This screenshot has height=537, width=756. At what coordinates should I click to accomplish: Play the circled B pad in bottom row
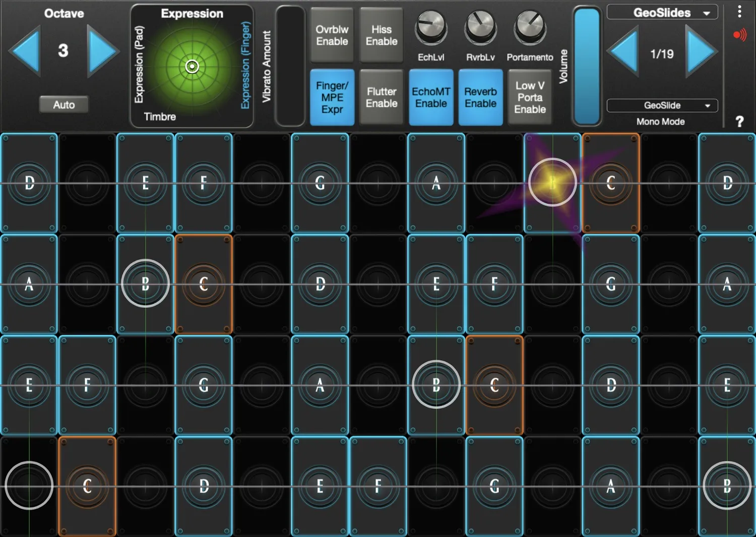(727, 486)
